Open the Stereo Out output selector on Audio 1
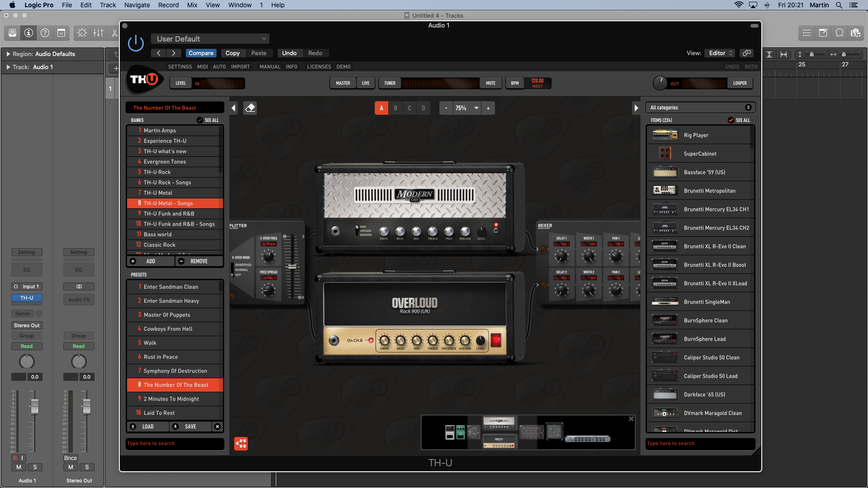This screenshot has width=868, height=488. pos(27,325)
